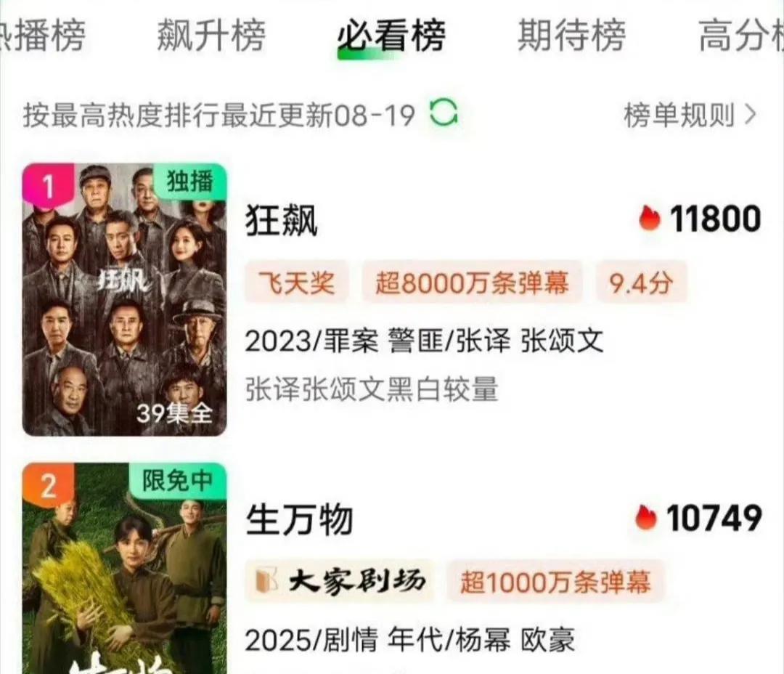Switch to the 飙升榜 tab

pyautogui.click(x=211, y=36)
